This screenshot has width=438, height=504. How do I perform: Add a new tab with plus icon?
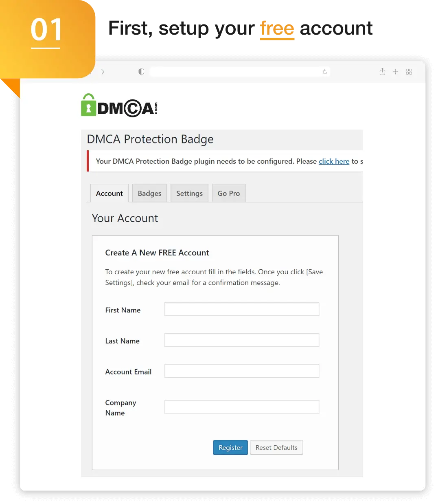[x=395, y=72]
